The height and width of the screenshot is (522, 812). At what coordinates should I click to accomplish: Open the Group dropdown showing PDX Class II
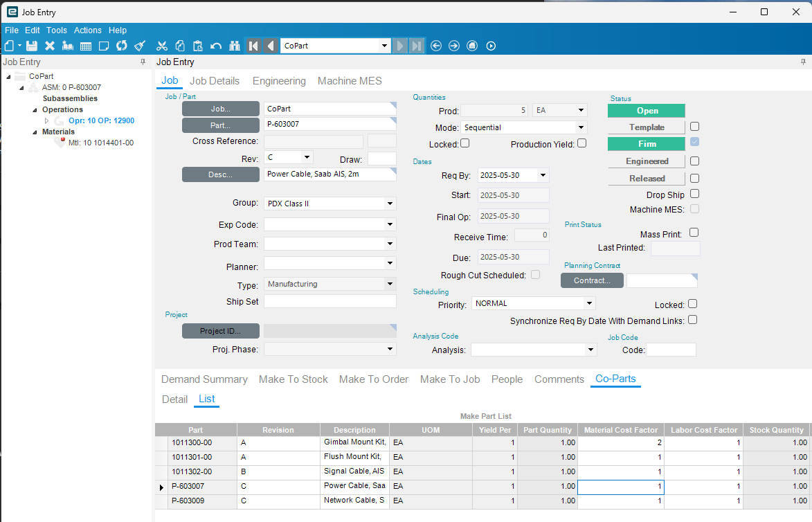[390, 204]
